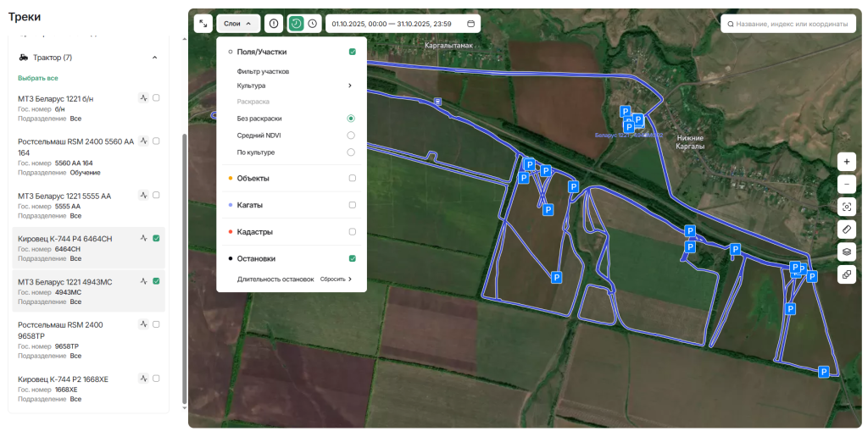Open the ruler measurement tool

pos(846,230)
